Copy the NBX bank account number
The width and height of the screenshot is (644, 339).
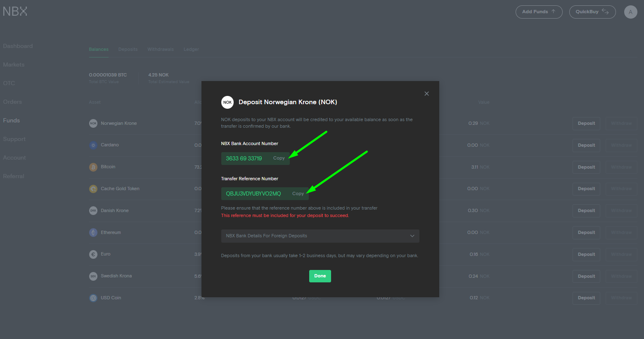pyautogui.click(x=279, y=158)
